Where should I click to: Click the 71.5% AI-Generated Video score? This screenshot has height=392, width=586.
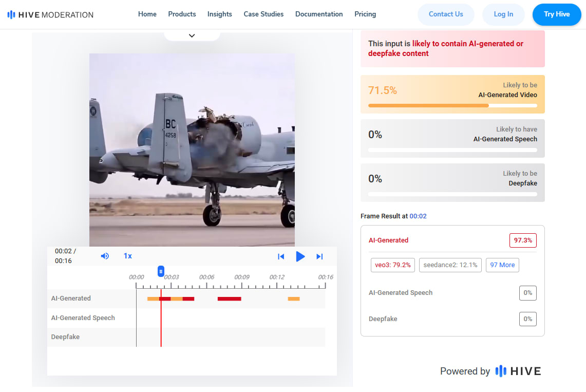(x=382, y=90)
